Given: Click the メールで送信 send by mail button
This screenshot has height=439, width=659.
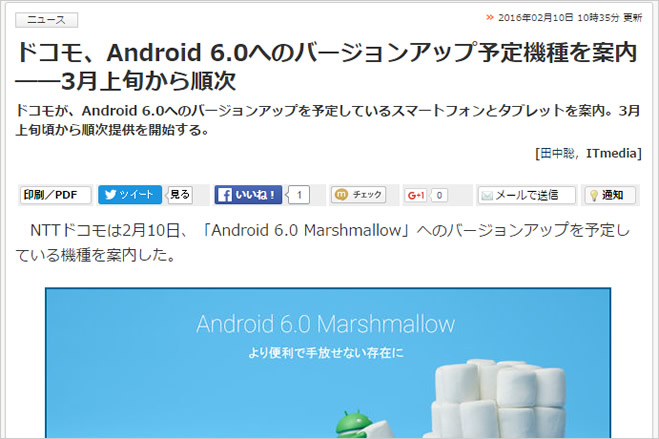Looking at the screenshot, I should pos(526,195).
